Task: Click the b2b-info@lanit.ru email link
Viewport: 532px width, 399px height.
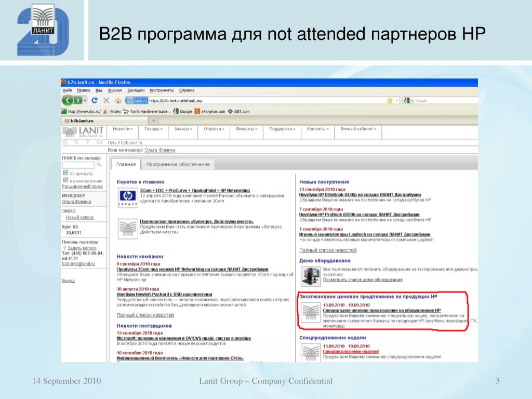Action: pos(78,263)
